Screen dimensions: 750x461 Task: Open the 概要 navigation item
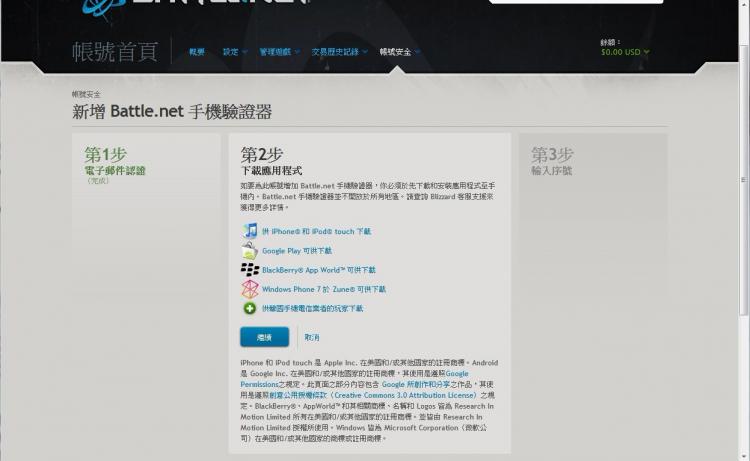pos(197,52)
